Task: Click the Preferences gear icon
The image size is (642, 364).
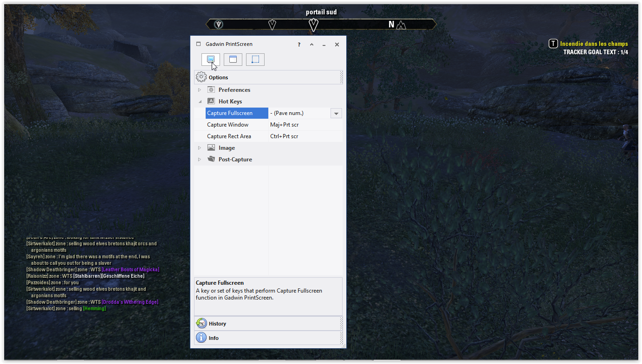Action: 211,89
